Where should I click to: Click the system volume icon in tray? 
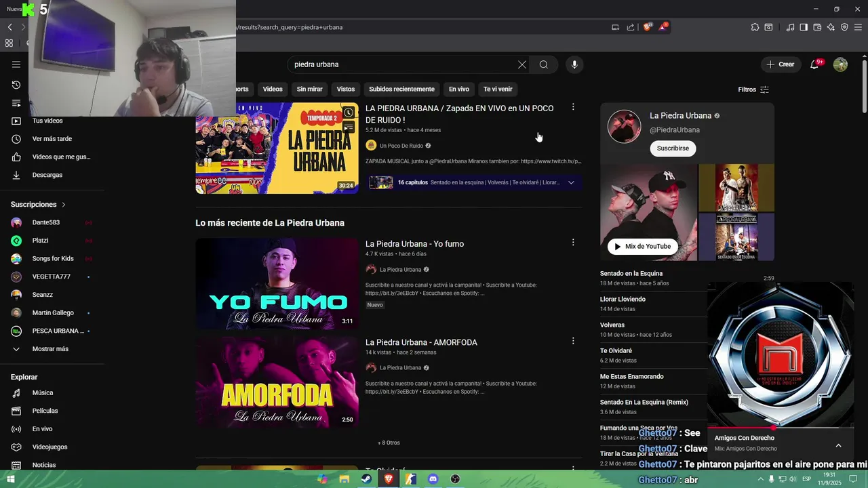point(793,479)
